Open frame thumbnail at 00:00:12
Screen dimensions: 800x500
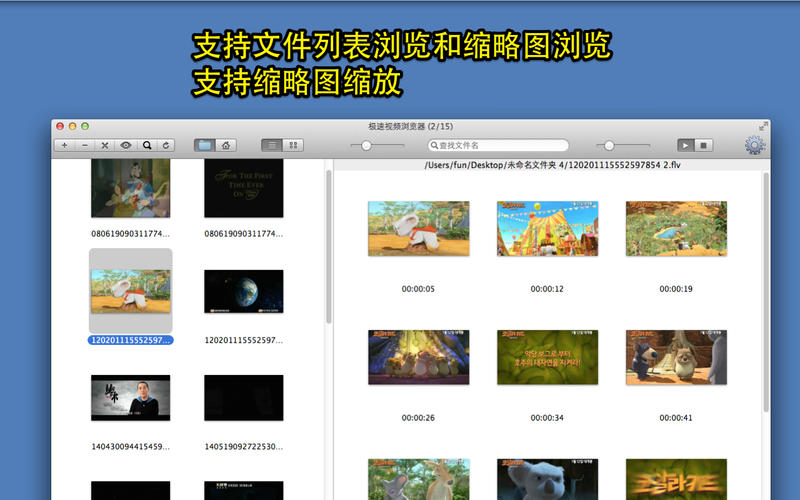[547, 229]
